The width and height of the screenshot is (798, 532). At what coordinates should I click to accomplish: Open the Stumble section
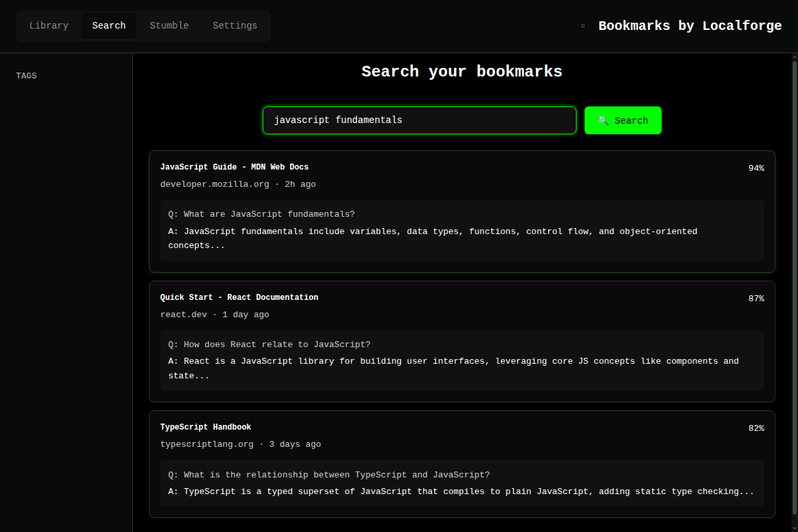coord(169,25)
